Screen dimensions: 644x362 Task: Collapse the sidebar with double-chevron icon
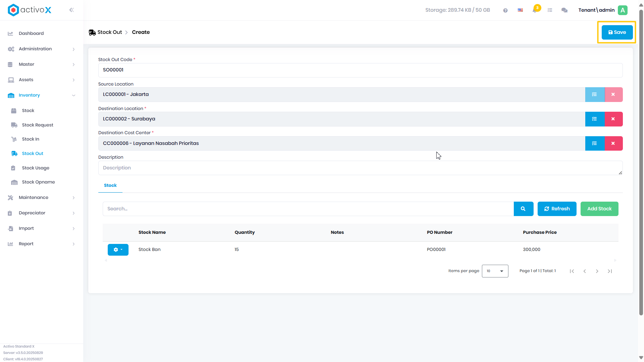coord(71,10)
